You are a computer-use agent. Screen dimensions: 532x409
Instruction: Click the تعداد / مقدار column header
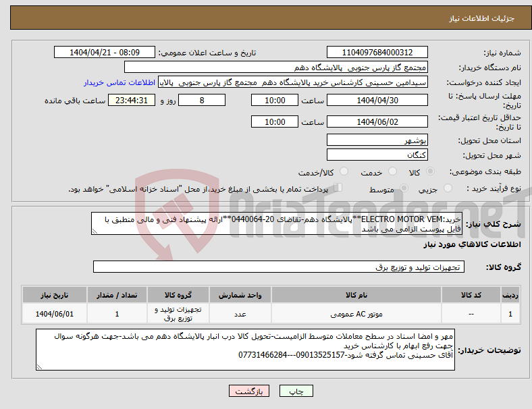click(x=117, y=295)
